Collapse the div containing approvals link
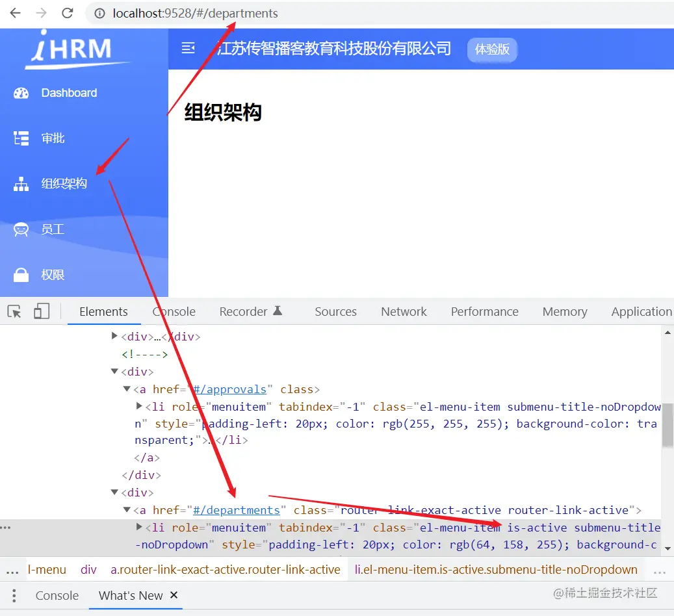 pyautogui.click(x=114, y=371)
